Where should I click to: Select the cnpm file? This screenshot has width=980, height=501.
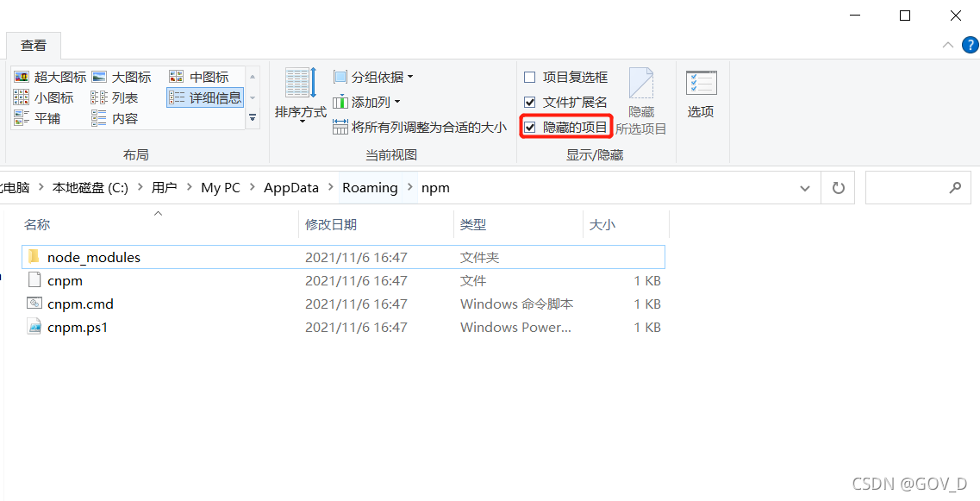tap(343, 281)
